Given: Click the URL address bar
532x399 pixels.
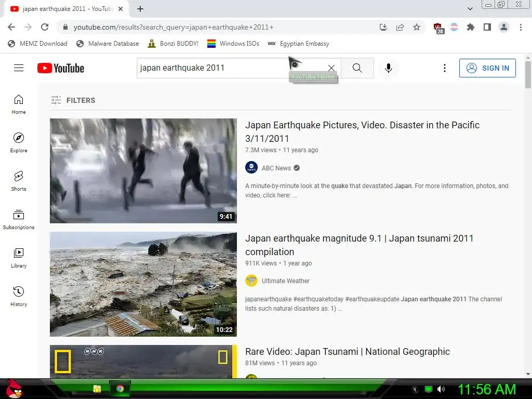Looking at the screenshot, I should pos(217,27).
